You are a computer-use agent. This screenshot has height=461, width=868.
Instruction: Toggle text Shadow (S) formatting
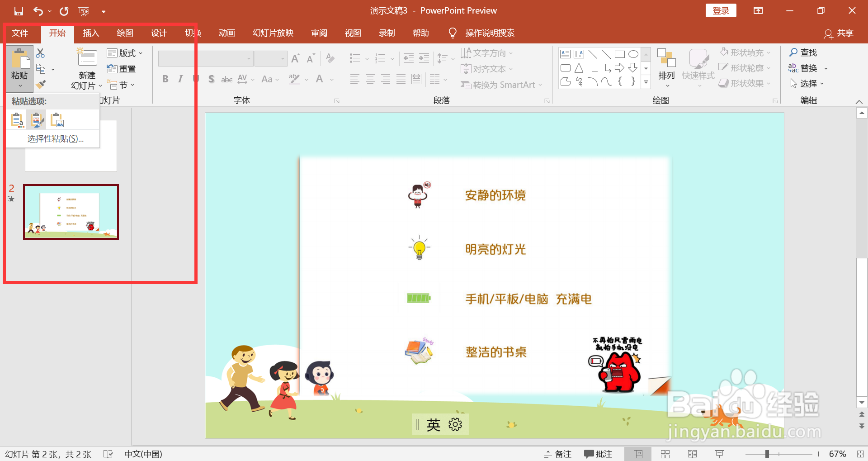click(211, 79)
